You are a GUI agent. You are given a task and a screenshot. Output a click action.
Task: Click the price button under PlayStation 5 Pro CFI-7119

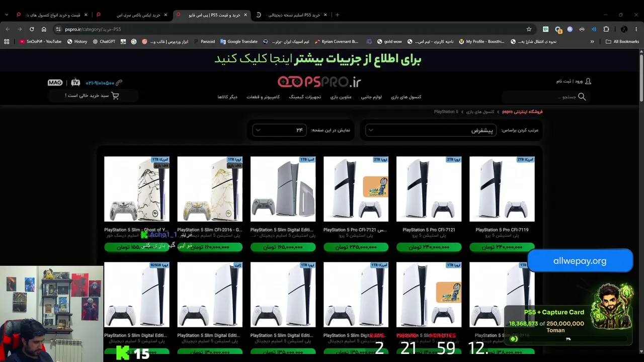pyautogui.click(x=502, y=247)
